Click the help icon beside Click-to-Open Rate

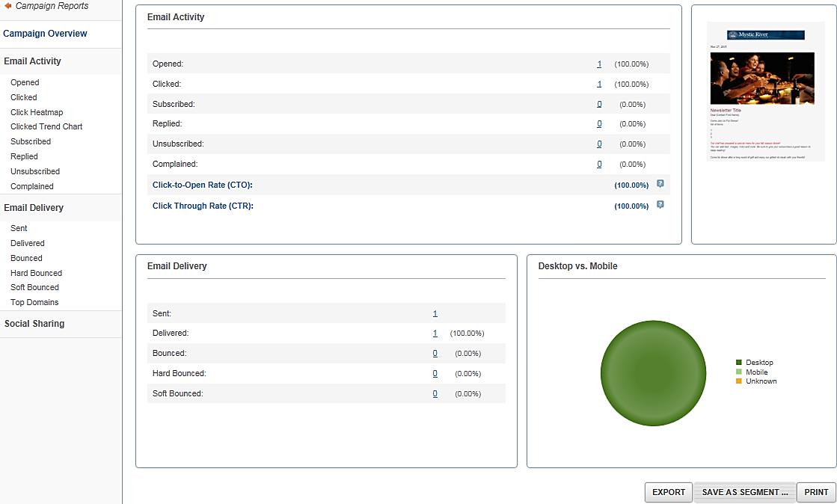click(660, 184)
